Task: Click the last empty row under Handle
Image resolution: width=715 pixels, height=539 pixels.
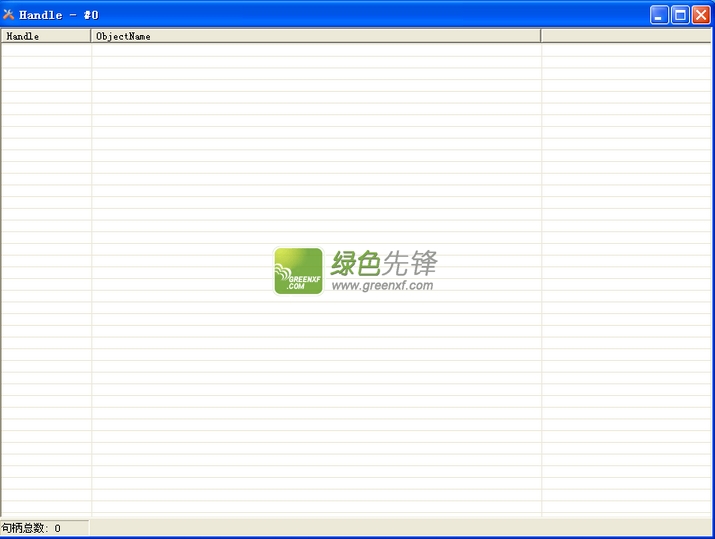Action: click(x=45, y=508)
